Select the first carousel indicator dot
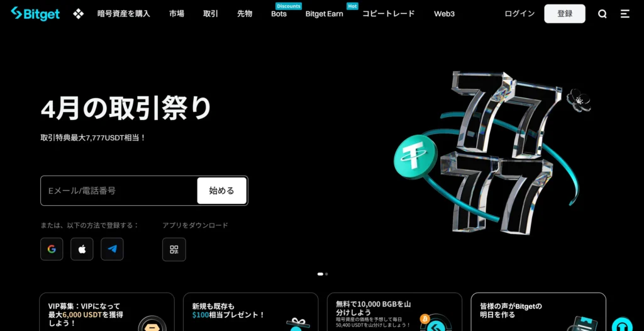The width and height of the screenshot is (644, 331). (x=320, y=274)
